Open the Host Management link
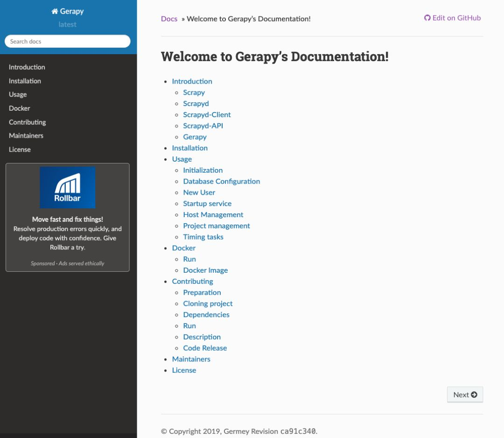 (213, 214)
